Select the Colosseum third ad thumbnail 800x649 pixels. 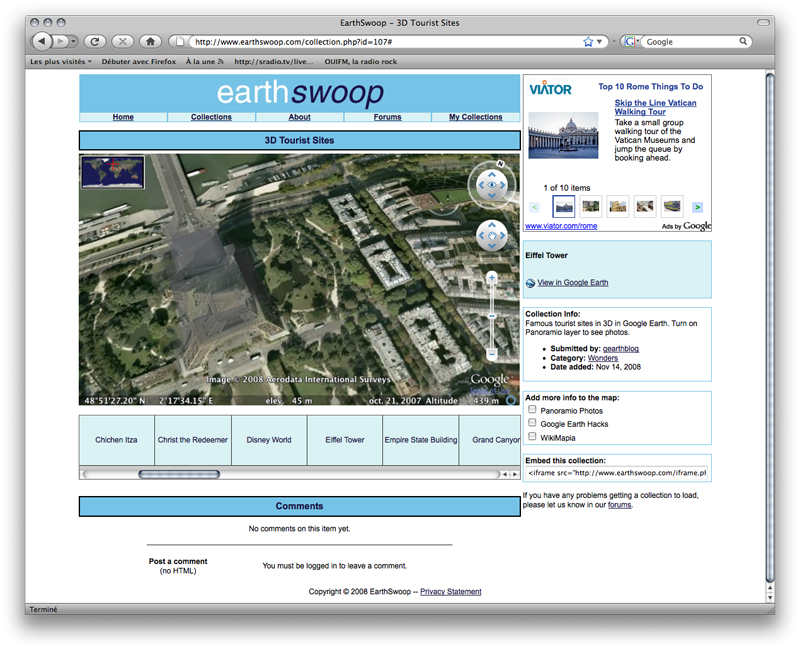coord(618,206)
